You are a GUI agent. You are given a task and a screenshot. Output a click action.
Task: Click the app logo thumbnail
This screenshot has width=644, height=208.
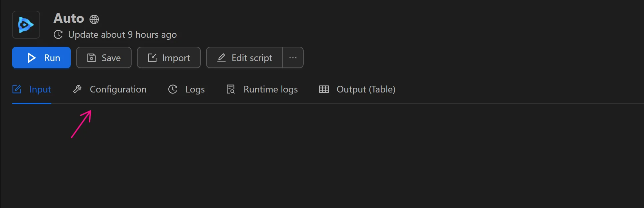(x=26, y=24)
